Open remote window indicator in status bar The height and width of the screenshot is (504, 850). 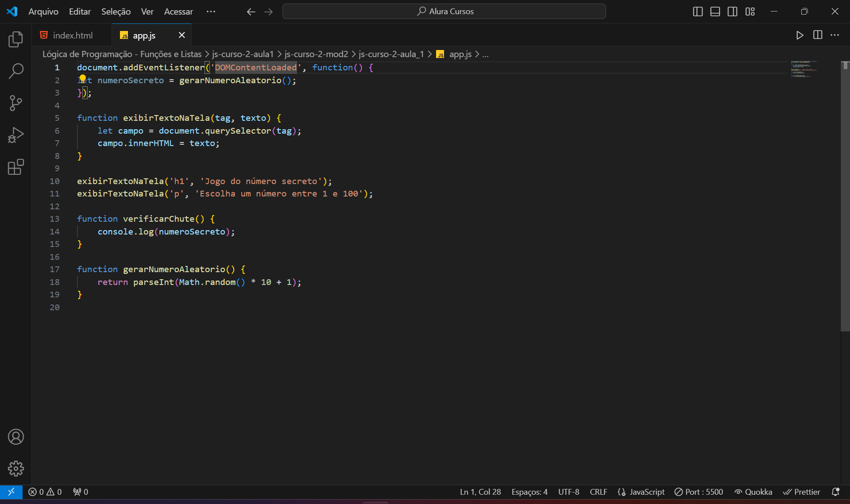coord(11,492)
